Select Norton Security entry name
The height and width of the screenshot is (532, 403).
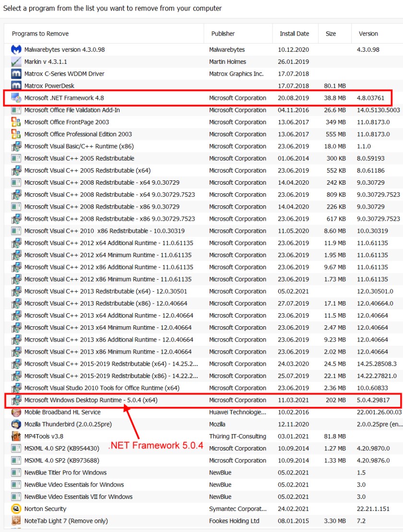coord(45,509)
